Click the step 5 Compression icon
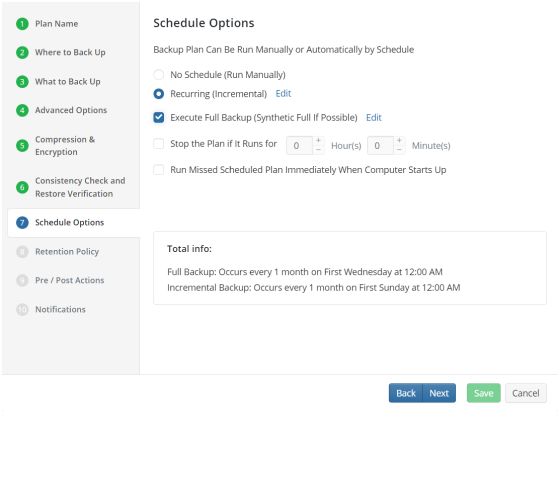The image size is (560, 480). pyautogui.click(x=22, y=146)
